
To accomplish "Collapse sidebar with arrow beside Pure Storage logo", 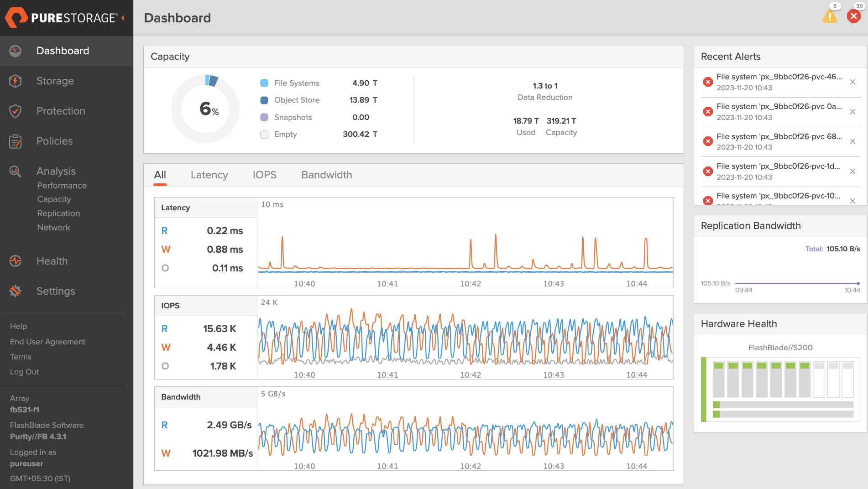I will [x=122, y=18].
